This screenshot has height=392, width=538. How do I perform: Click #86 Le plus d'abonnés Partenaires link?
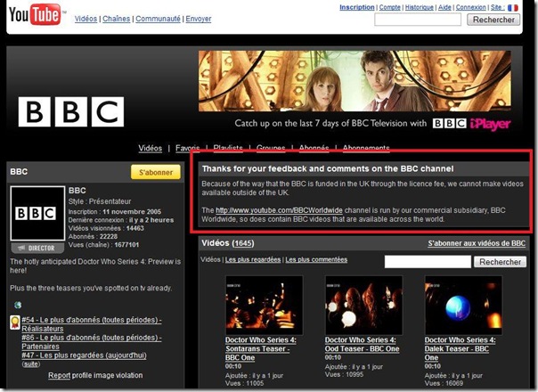(92, 342)
